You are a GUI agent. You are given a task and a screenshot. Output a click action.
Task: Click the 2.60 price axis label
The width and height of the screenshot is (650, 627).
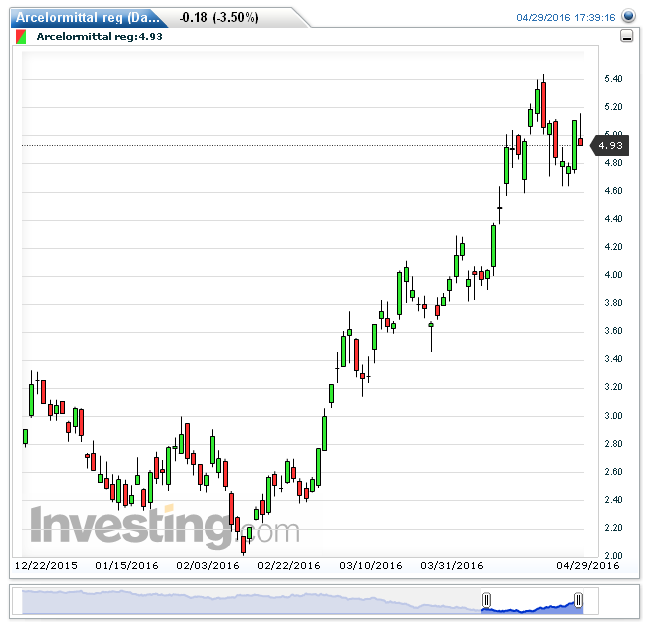tap(613, 472)
